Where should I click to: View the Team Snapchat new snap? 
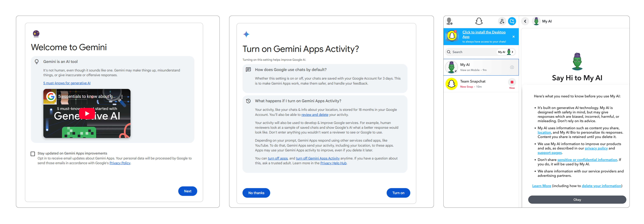(512, 83)
